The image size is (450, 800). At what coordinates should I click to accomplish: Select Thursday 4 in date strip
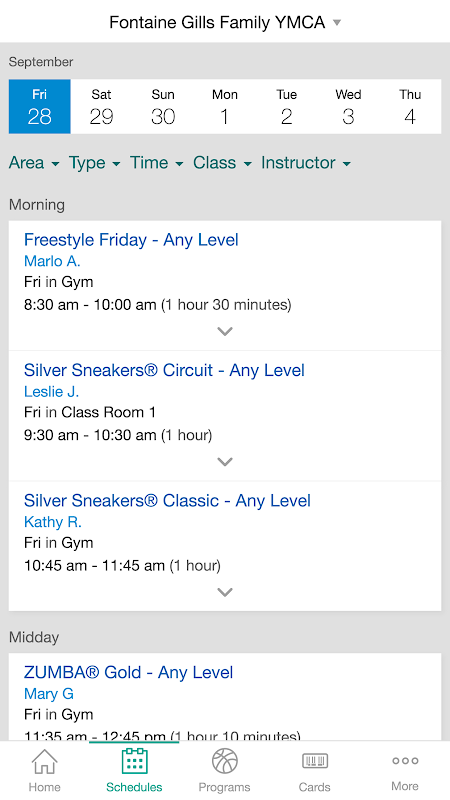tap(410, 107)
